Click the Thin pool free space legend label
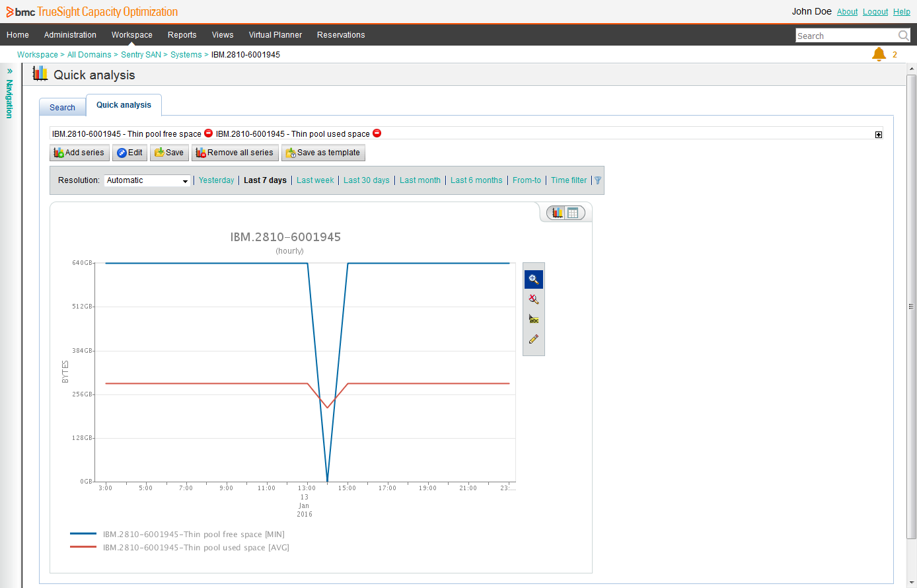 click(x=194, y=534)
